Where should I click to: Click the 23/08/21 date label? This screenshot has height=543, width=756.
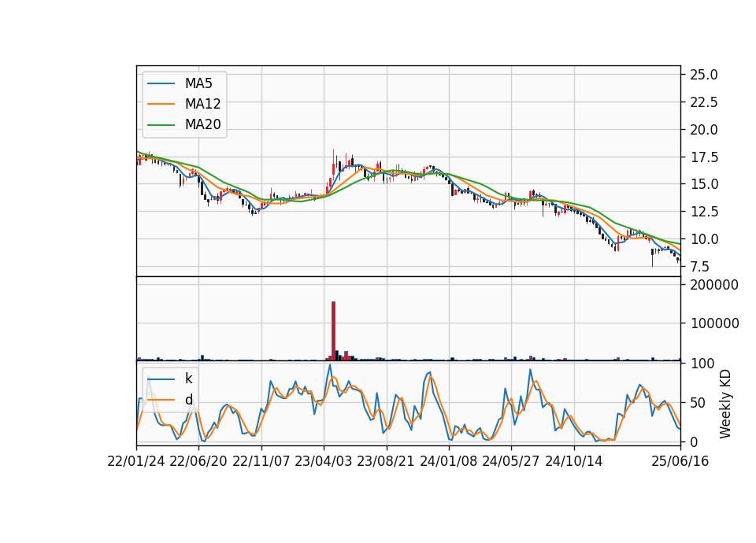pyautogui.click(x=386, y=461)
